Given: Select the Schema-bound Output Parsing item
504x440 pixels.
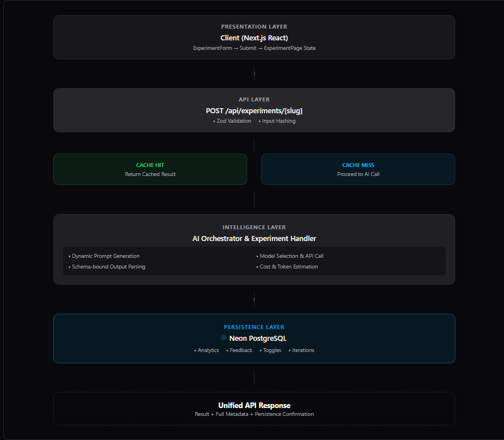Looking at the screenshot, I should (x=108, y=267).
